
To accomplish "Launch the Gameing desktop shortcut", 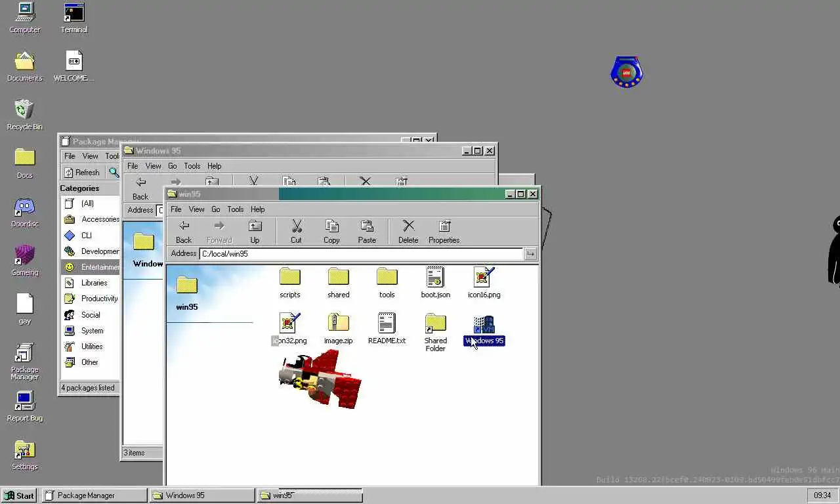I will click(x=24, y=261).
